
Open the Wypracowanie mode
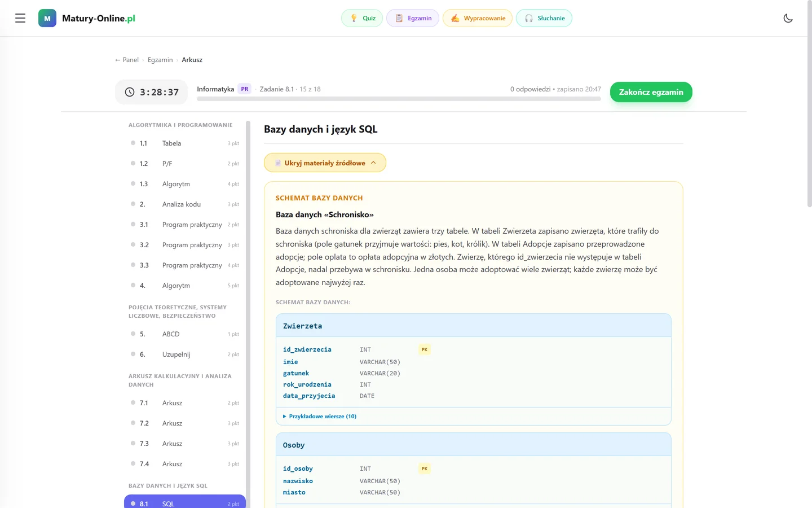tap(478, 18)
